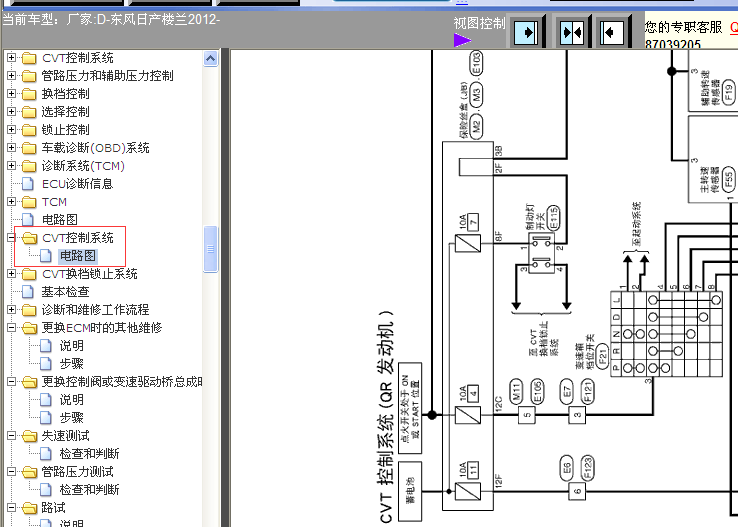
Task: Expand the 管路压力和辅助压力控制 node
Action: click(12, 76)
